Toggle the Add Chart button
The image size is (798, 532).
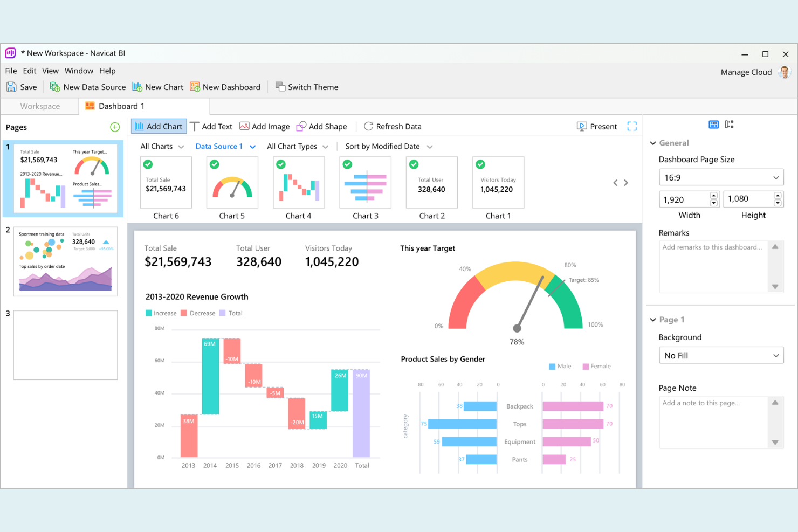pyautogui.click(x=159, y=126)
